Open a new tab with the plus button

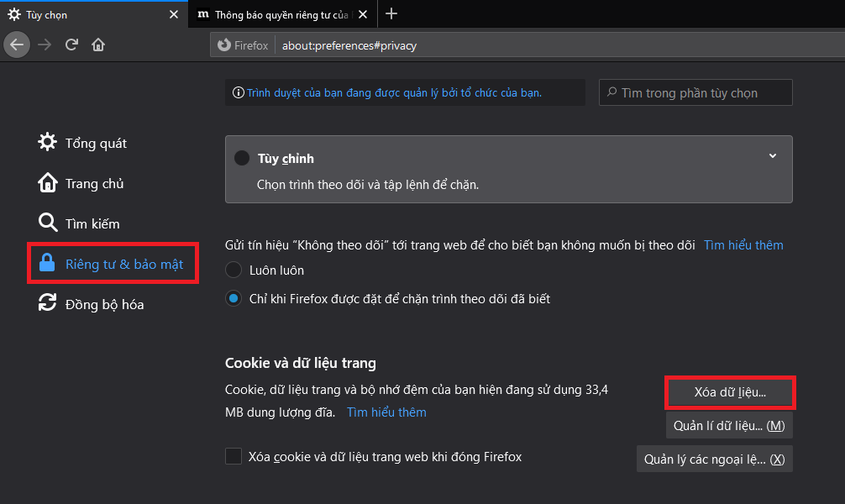(x=391, y=13)
